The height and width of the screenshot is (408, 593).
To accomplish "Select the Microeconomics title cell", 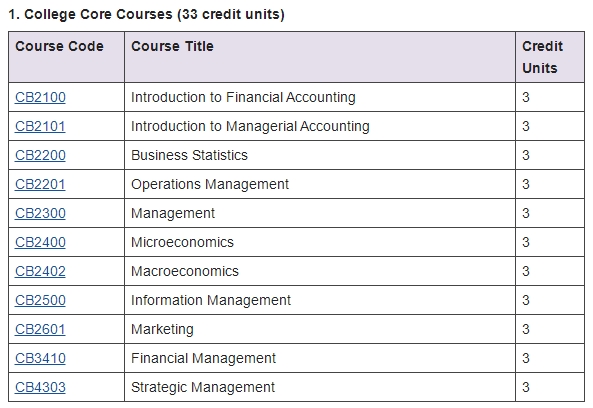I will click(x=320, y=242).
